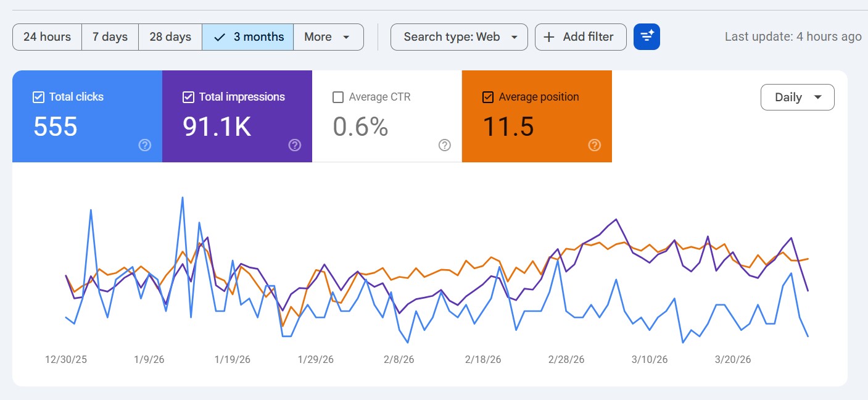Open the Search type: Web dropdown
The width and height of the screenshot is (868, 400).
pyautogui.click(x=459, y=37)
